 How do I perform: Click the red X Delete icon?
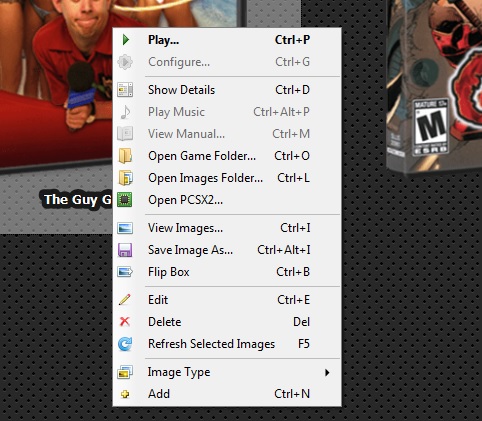(x=125, y=322)
